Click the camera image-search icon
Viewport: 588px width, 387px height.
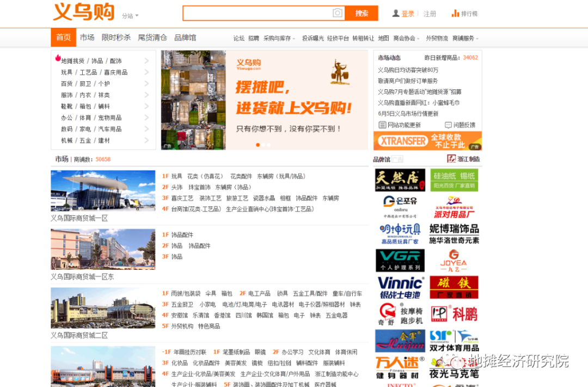click(338, 13)
